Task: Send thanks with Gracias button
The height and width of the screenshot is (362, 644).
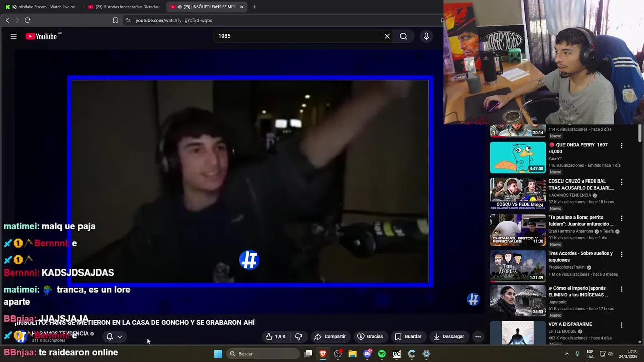Action: pyautogui.click(x=370, y=337)
